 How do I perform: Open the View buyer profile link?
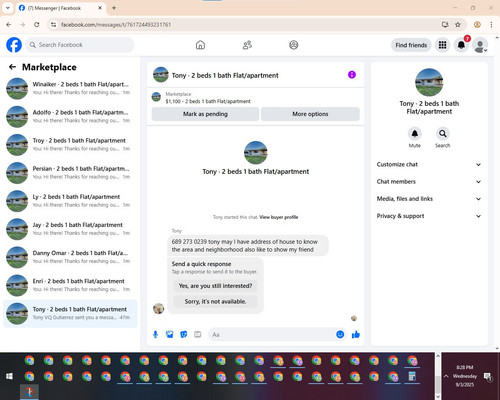point(279,217)
